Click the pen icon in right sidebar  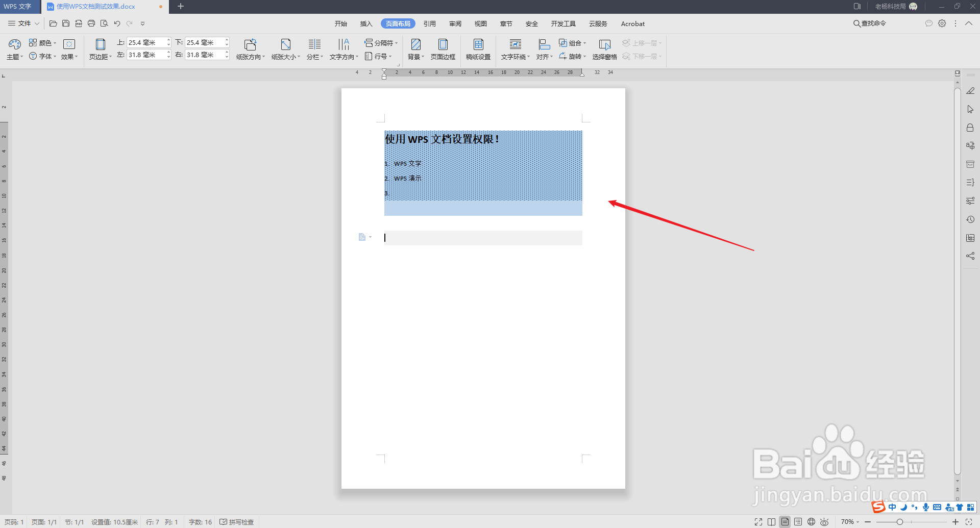click(x=970, y=91)
